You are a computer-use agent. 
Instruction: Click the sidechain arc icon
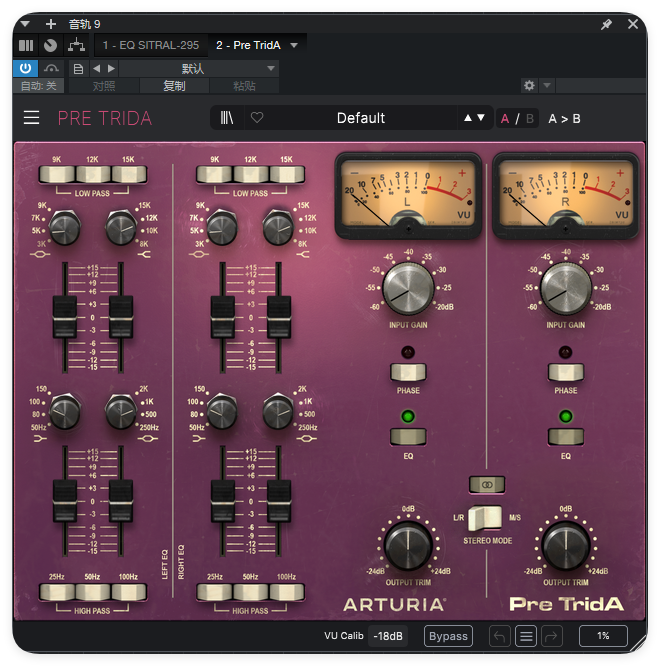point(51,68)
